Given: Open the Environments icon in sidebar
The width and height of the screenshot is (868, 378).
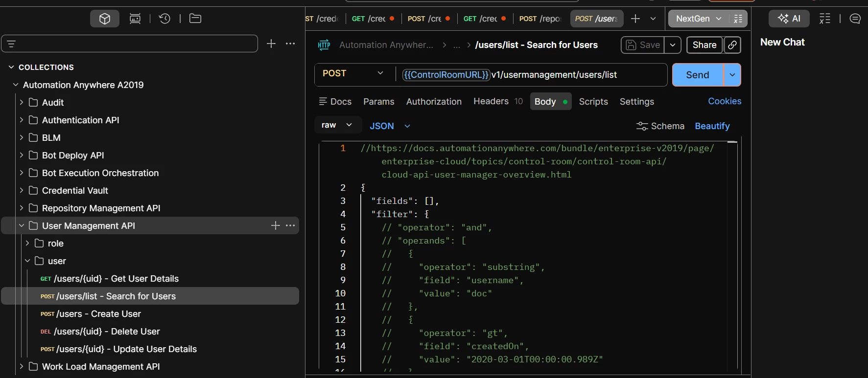Looking at the screenshot, I should coord(135,19).
